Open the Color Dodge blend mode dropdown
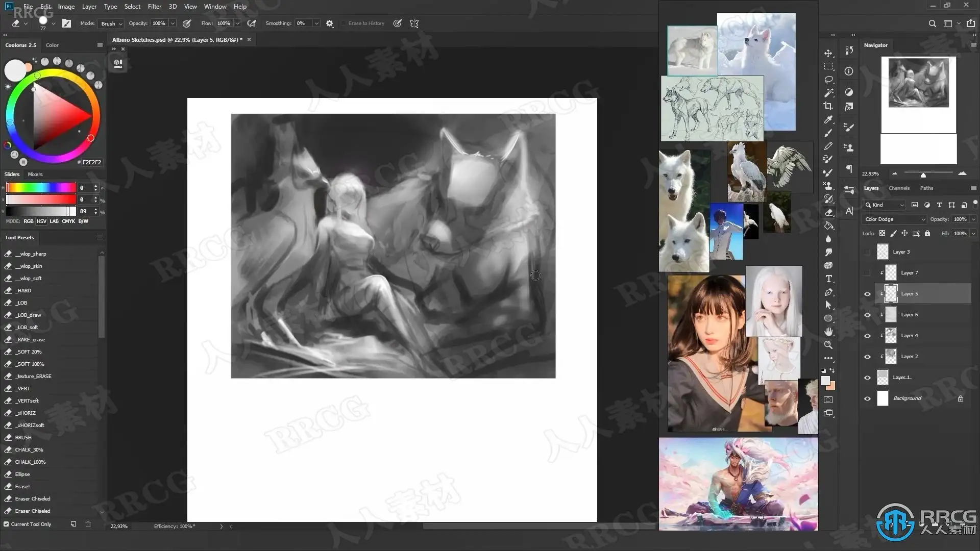 pyautogui.click(x=895, y=219)
